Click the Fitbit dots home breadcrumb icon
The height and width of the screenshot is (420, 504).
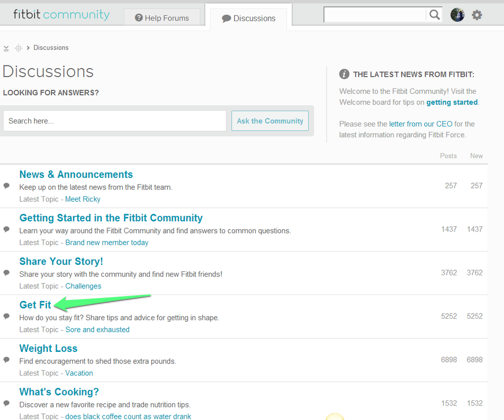(x=18, y=48)
